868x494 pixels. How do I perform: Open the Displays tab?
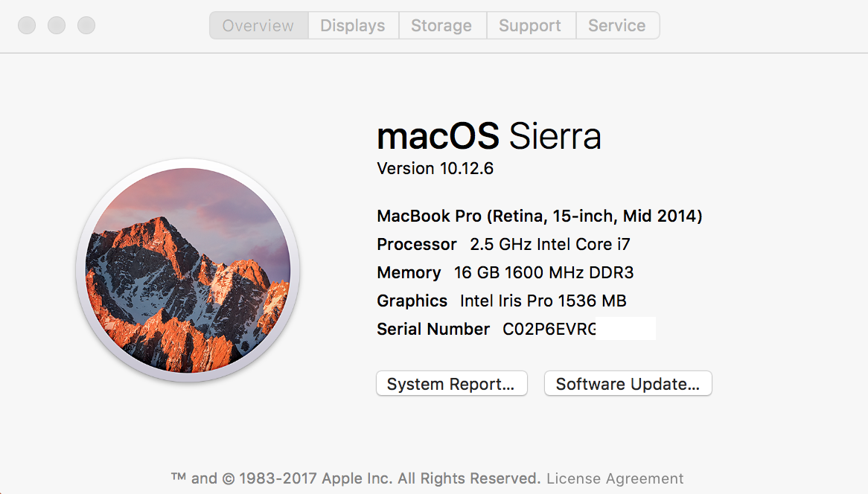click(353, 25)
